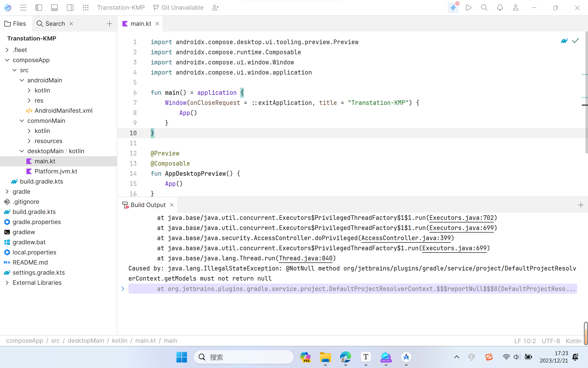Close the Build Output tab
The width and height of the screenshot is (588, 368).
click(172, 205)
